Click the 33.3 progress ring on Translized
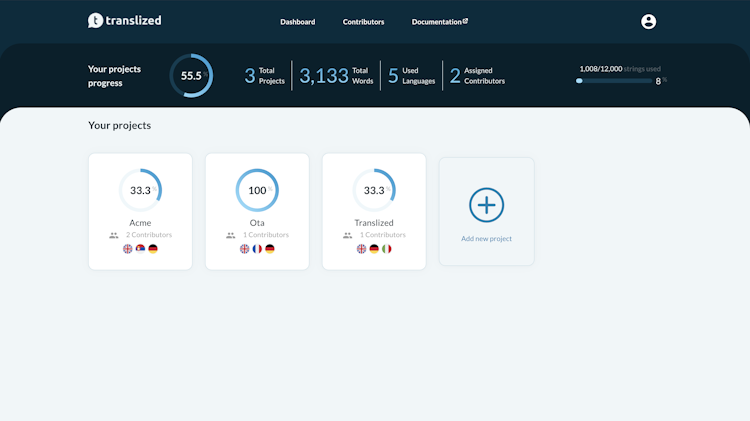Viewport: 750px width, 421px height. [374, 190]
